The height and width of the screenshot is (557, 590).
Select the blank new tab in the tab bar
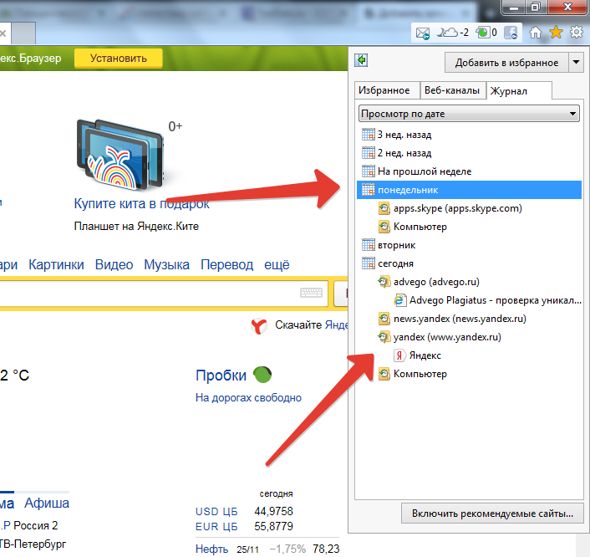(24, 33)
